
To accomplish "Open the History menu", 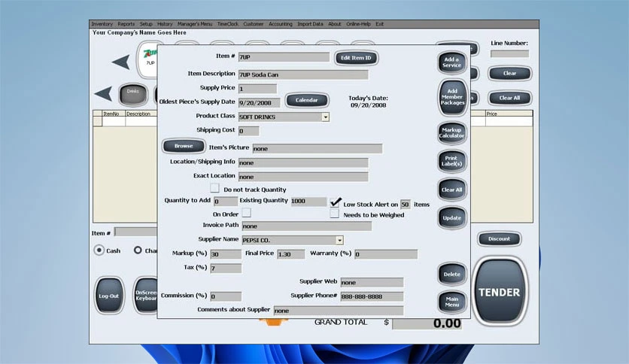I will pos(165,24).
